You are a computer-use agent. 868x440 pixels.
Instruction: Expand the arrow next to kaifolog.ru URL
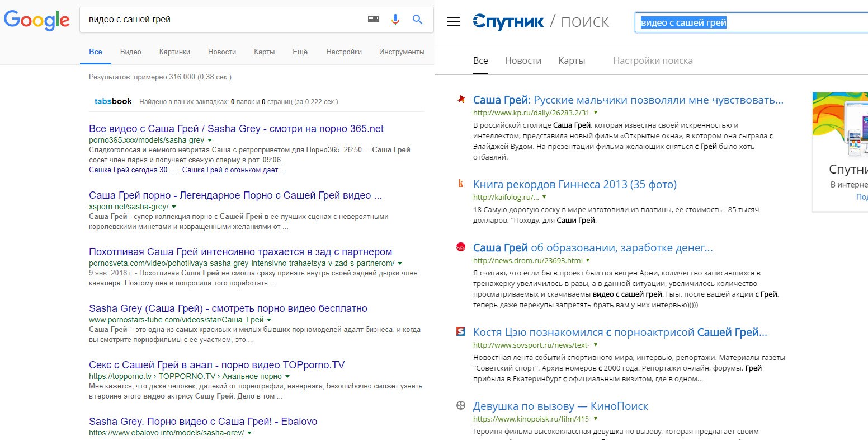click(x=544, y=197)
